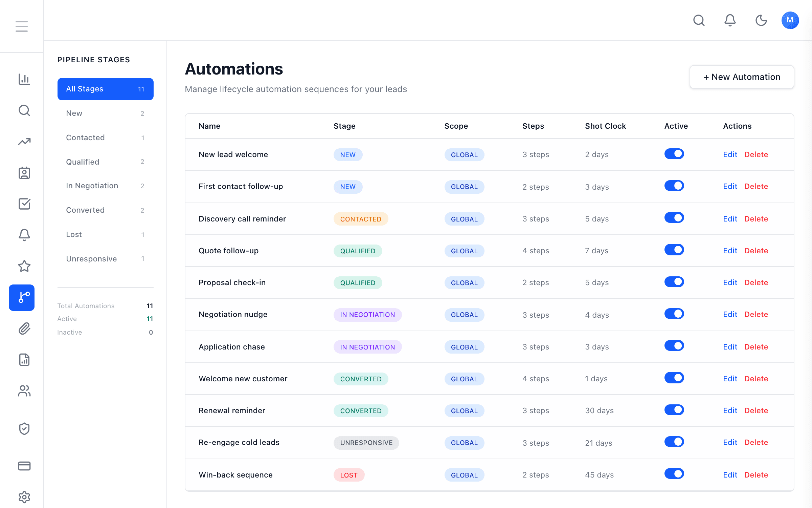Click the UNRESPONSIVE stage badge
This screenshot has height=508, width=812.
[366, 443]
